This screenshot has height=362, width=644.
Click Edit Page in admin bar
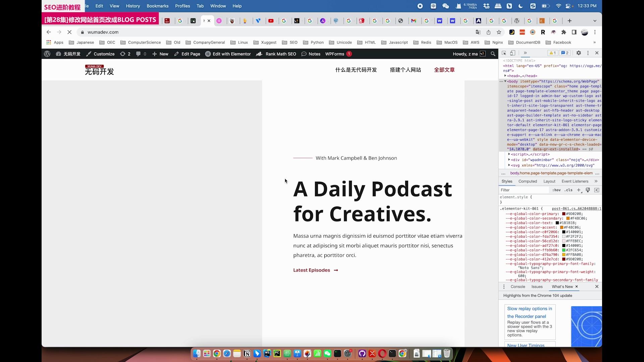[x=187, y=54]
